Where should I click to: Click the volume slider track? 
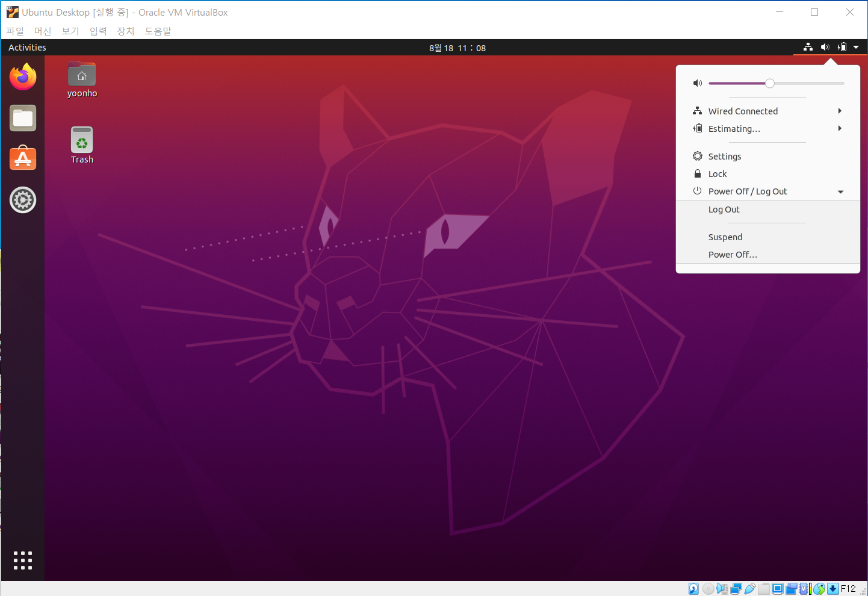pos(777,83)
